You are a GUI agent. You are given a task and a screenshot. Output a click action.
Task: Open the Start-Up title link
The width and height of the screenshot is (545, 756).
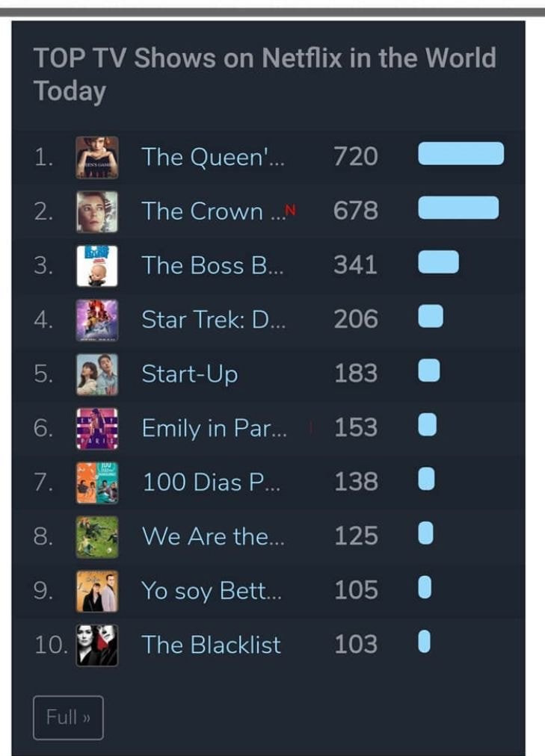(190, 374)
